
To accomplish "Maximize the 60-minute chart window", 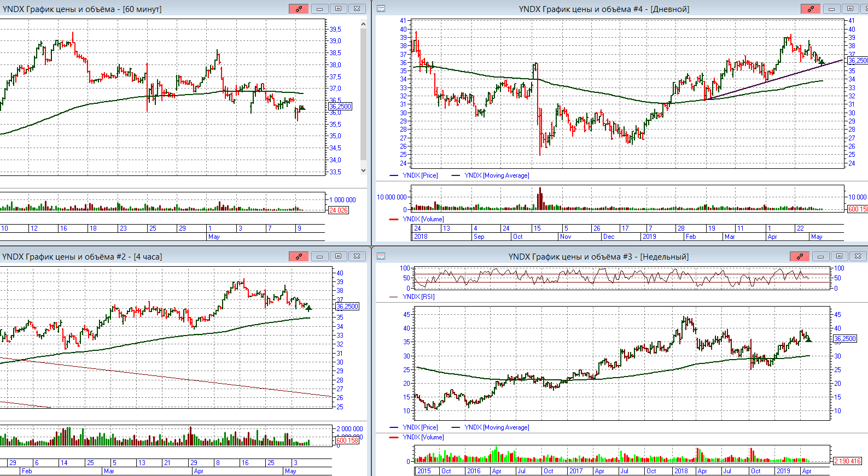I will 338,9.
